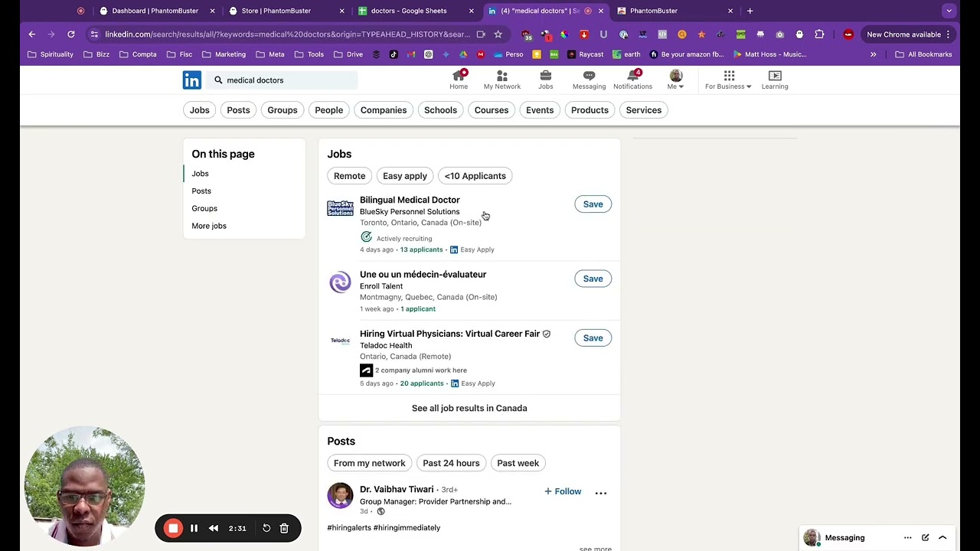Open Hiring Virtual Physicians job listing
Viewport: 980px width, 551px height.
(449, 334)
